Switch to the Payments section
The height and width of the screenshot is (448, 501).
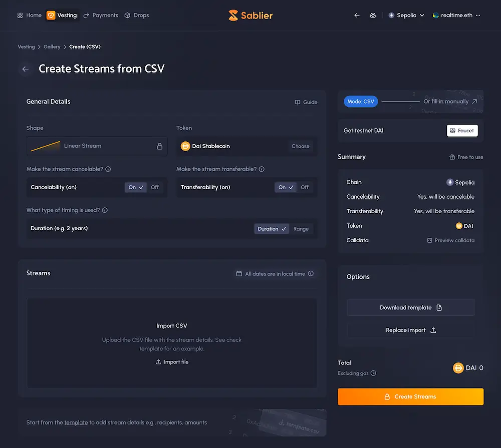(x=100, y=15)
